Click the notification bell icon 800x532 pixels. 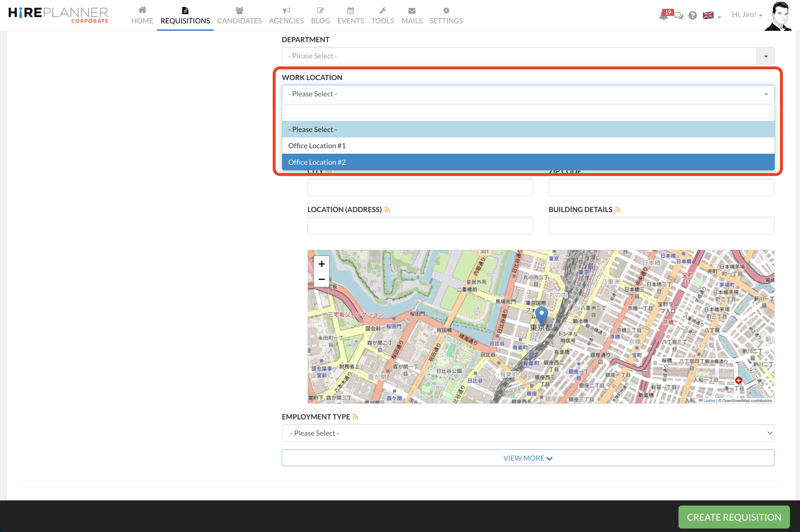[x=663, y=16]
